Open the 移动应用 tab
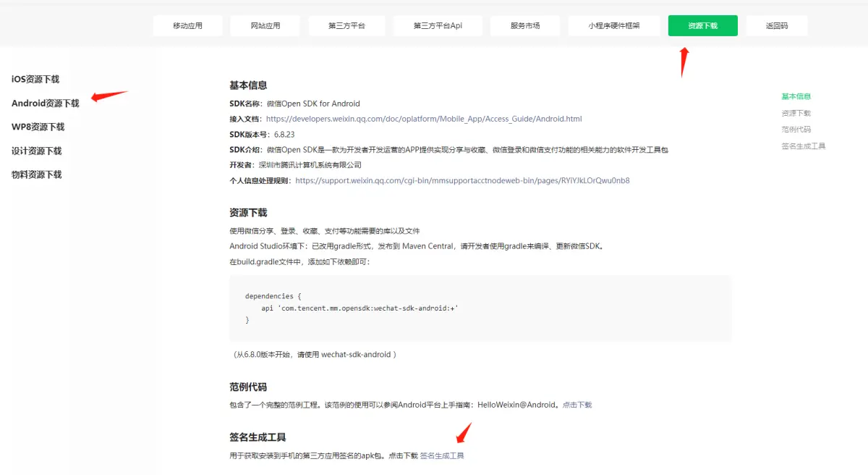The width and height of the screenshot is (868, 475). [x=187, y=25]
